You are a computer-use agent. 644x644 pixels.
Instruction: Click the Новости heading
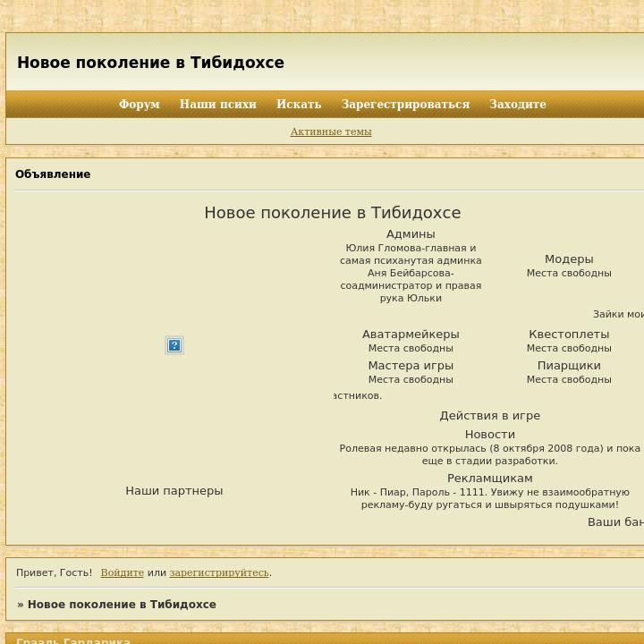click(490, 435)
